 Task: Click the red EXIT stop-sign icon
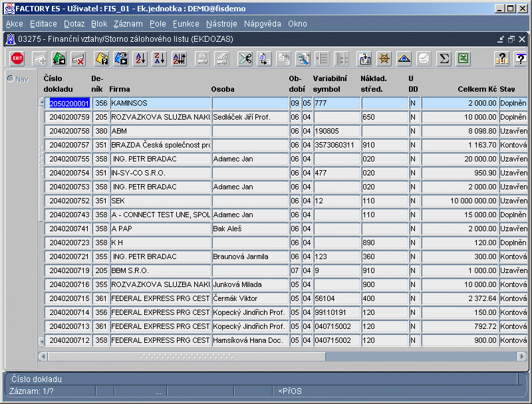[x=17, y=58]
